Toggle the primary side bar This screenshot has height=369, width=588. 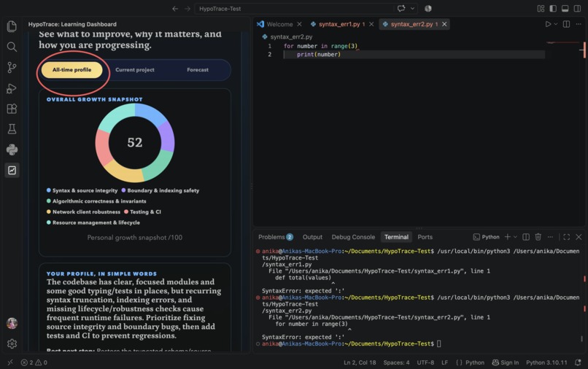[x=553, y=8]
